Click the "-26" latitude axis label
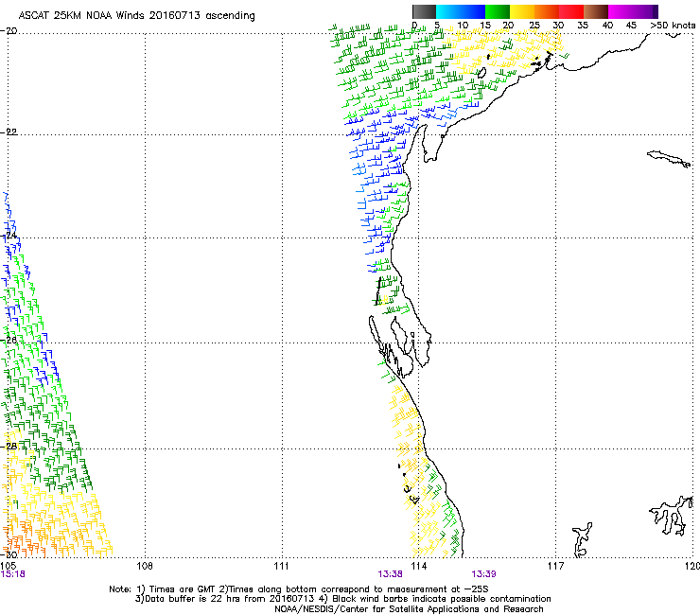Viewport: 700px width, 615px height. click(9, 340)
